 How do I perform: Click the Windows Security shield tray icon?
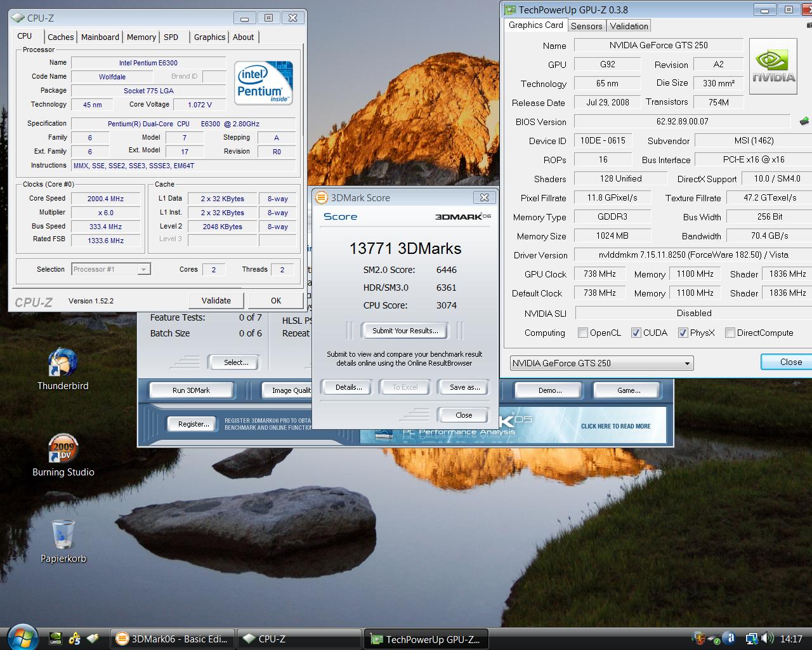tap(699, 639)
